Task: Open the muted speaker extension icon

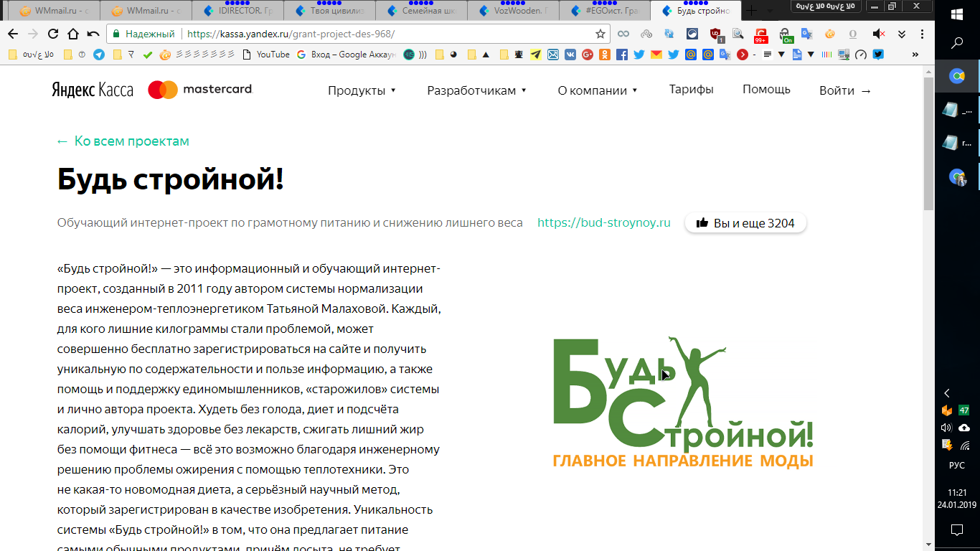Action: click(x=879, y=34)
